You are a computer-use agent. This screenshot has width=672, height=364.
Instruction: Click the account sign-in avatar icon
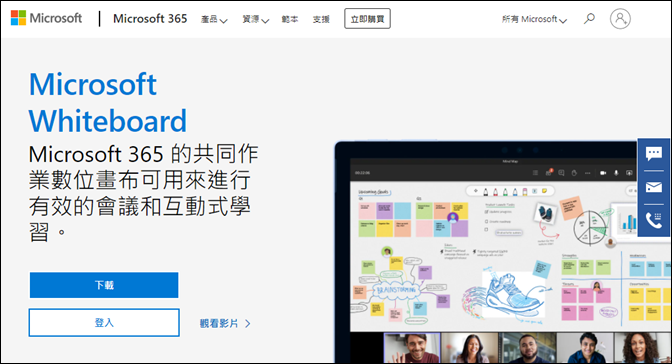pos(620,19)
